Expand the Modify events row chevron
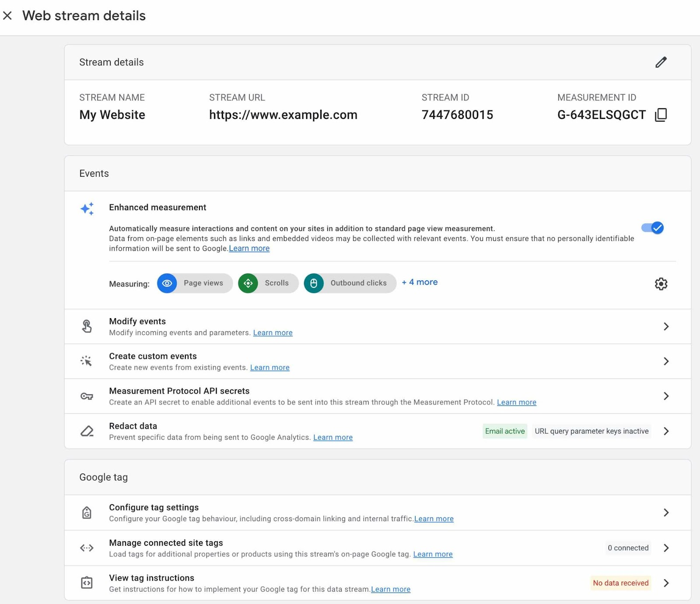 point(666,327)
